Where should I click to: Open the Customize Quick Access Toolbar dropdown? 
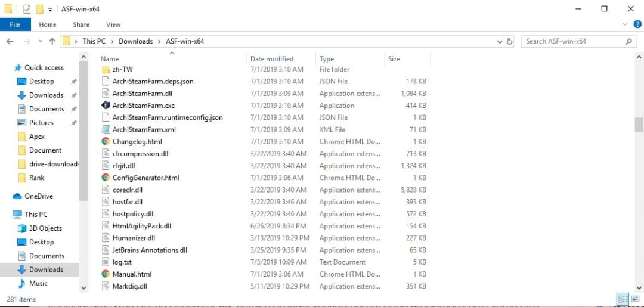pos(50,9)
